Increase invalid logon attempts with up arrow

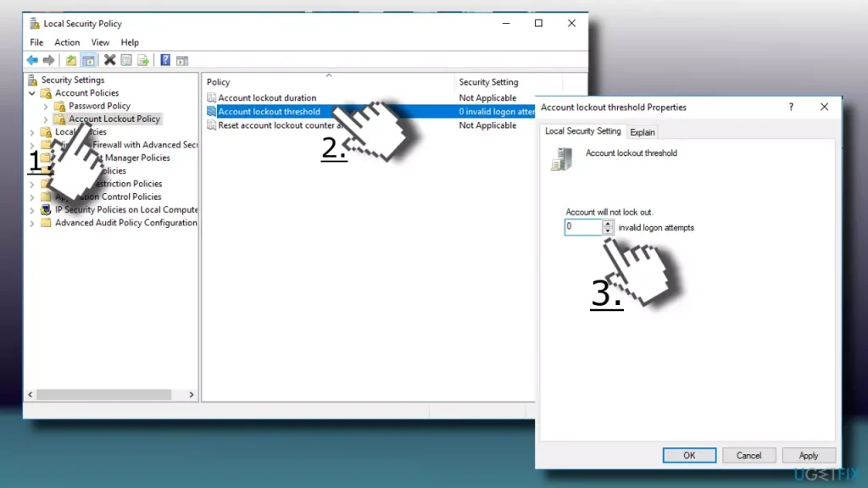click(x=608, y=224)
